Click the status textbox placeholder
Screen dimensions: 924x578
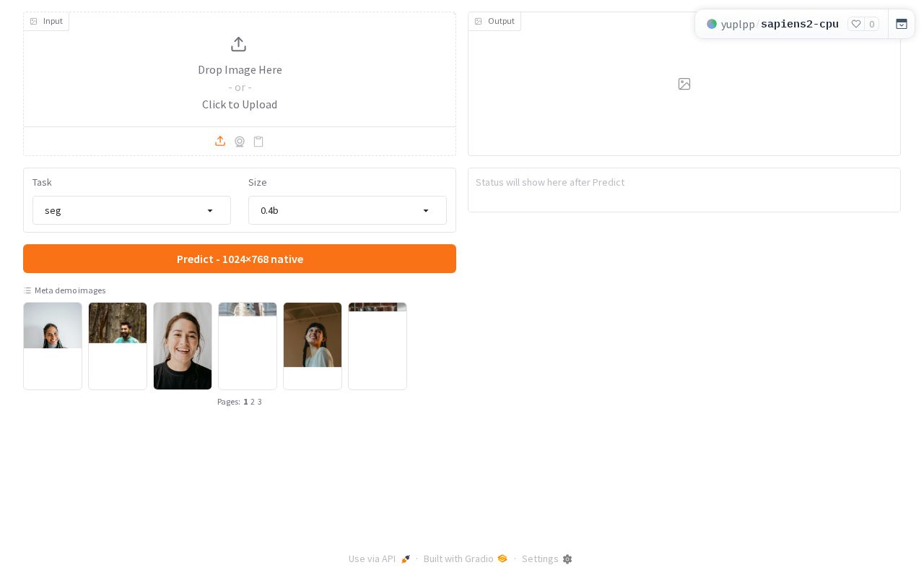[x=684, y=190]
